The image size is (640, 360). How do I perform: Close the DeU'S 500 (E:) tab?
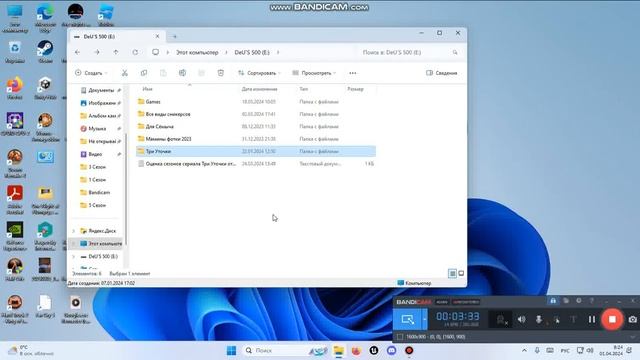coord(158,36)
